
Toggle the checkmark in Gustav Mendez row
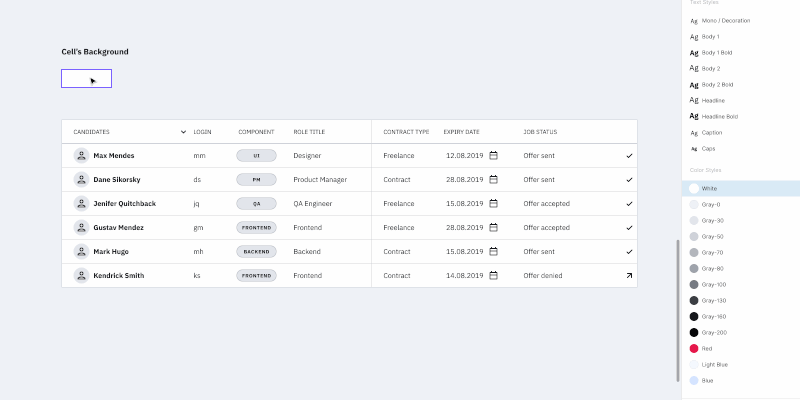click(x=629, y=228)
